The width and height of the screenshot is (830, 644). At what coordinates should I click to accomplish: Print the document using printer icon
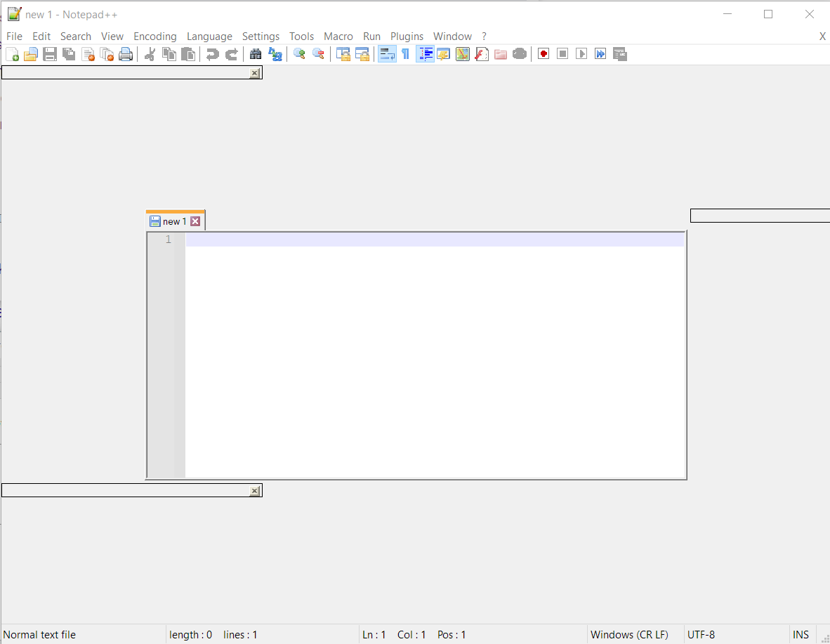126,54
